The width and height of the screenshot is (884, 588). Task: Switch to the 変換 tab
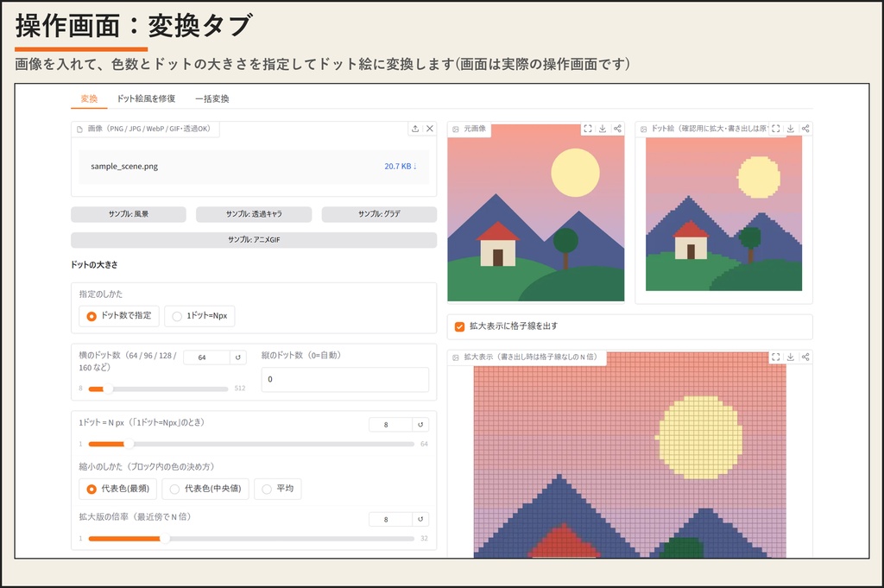(89, 98)
